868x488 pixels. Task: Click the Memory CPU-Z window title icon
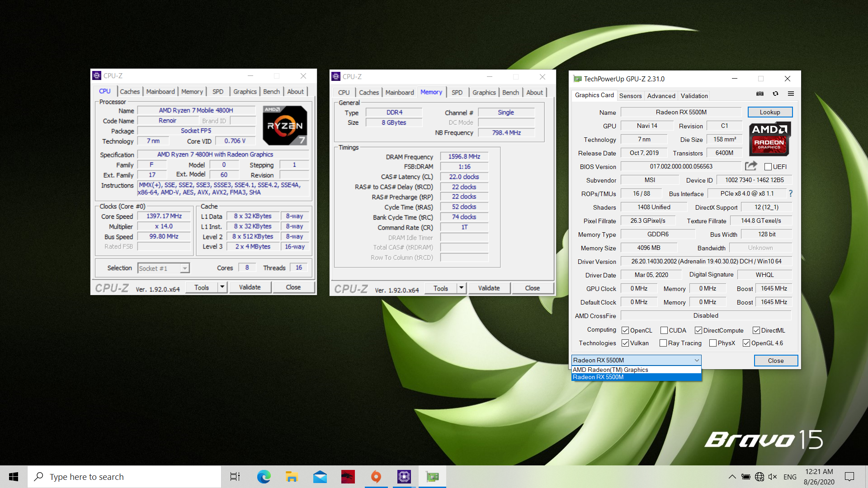coord(336,76)
